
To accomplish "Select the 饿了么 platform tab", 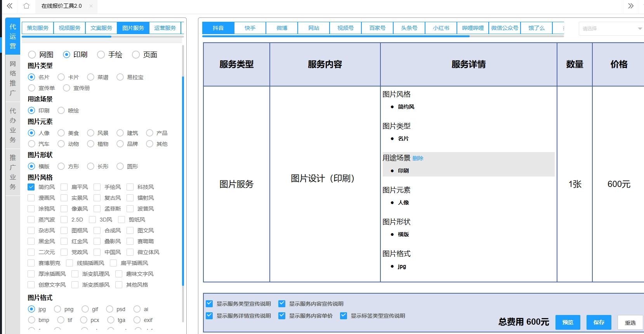I will pos(536,28).
